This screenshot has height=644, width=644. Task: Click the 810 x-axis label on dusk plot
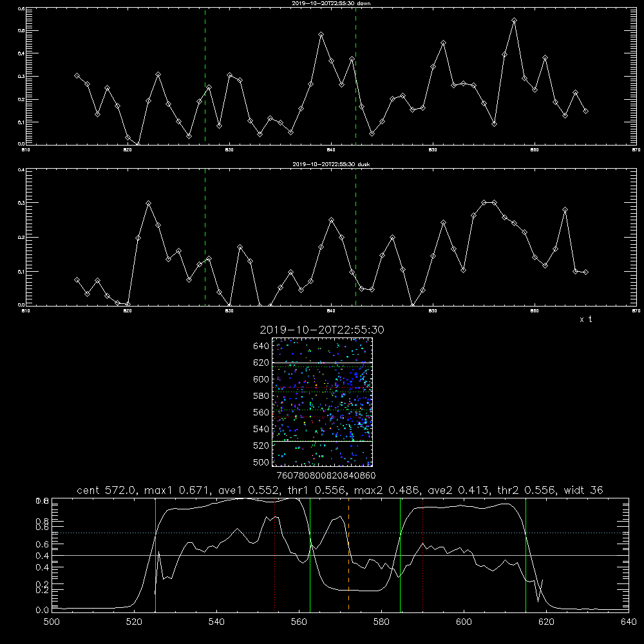[x=26, y=311]
